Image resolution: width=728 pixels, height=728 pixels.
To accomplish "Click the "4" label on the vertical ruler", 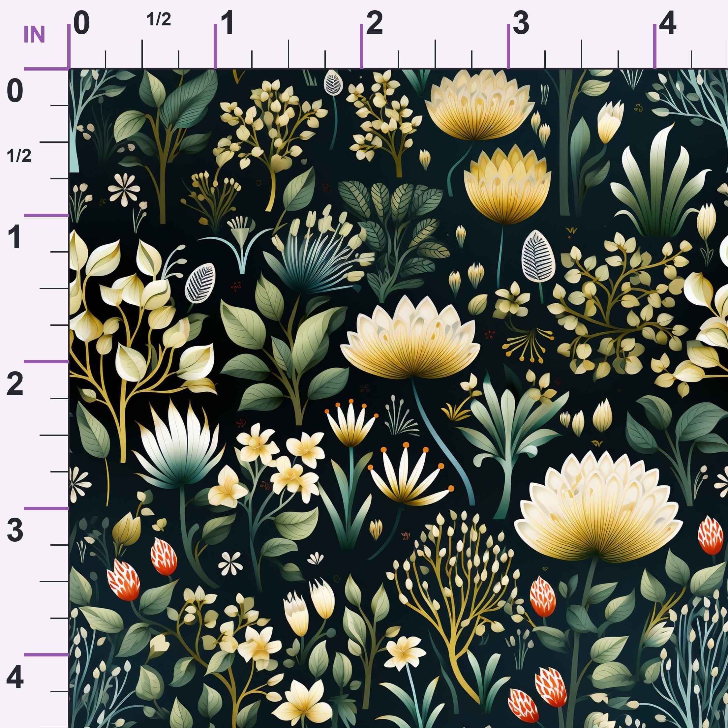I will pyautogui.click(x=15, y=677).
